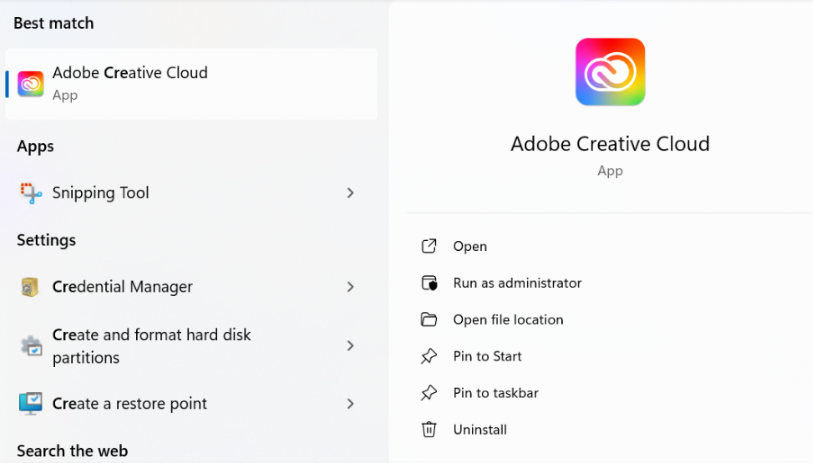The image size is (813, 463).
Task: Click the Run as administrator shield icon
Action: click(x=429, y=283)
